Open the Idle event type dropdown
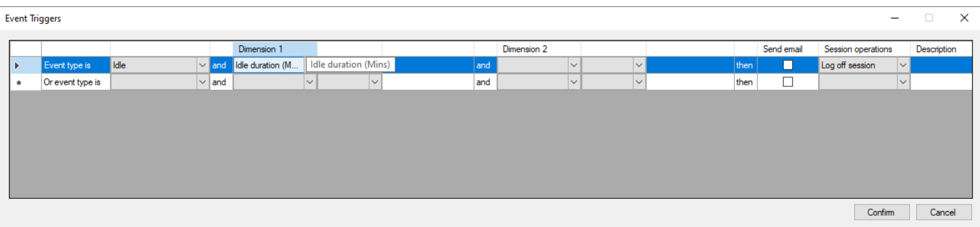980x227 pixels. (x=202, y=65)
